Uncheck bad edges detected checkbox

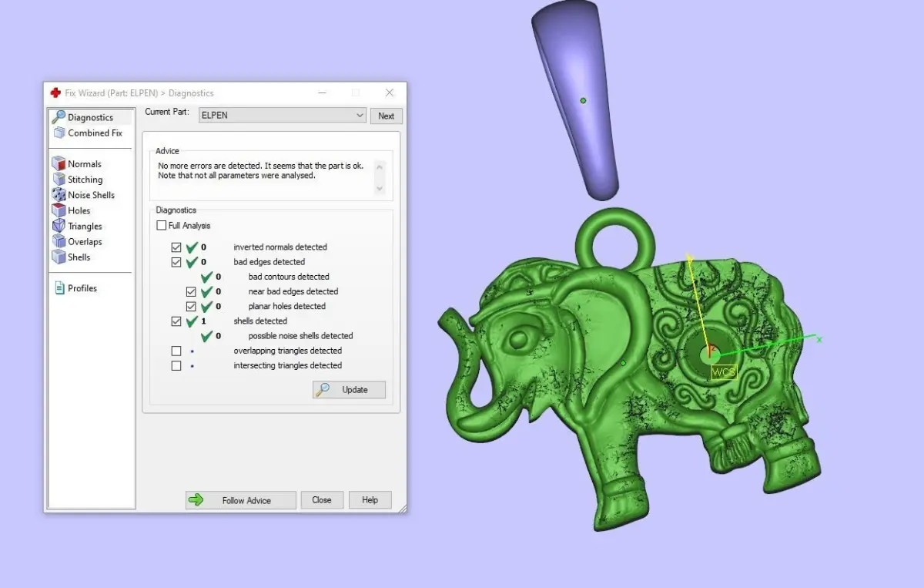pos(176,262)
